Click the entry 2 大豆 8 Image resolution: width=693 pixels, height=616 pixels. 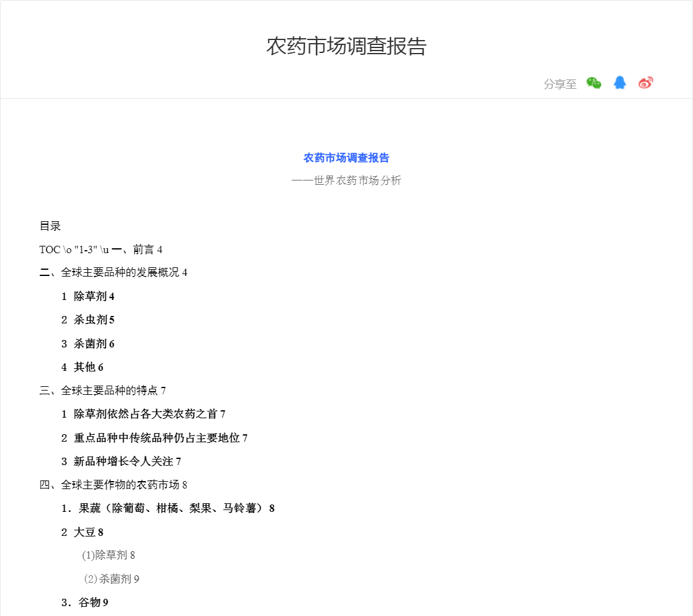click(x=82, y=532)
